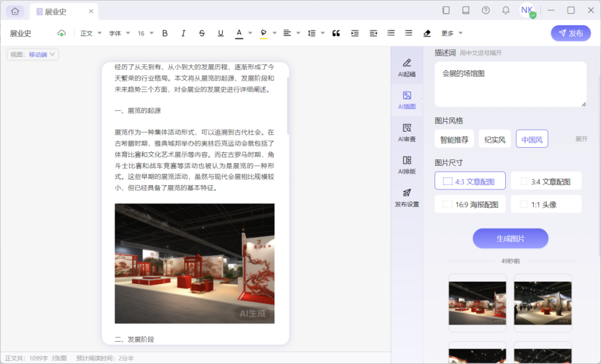Clear formatting with the eraser icon
The image size is (601, 364).
coord(427,33)
